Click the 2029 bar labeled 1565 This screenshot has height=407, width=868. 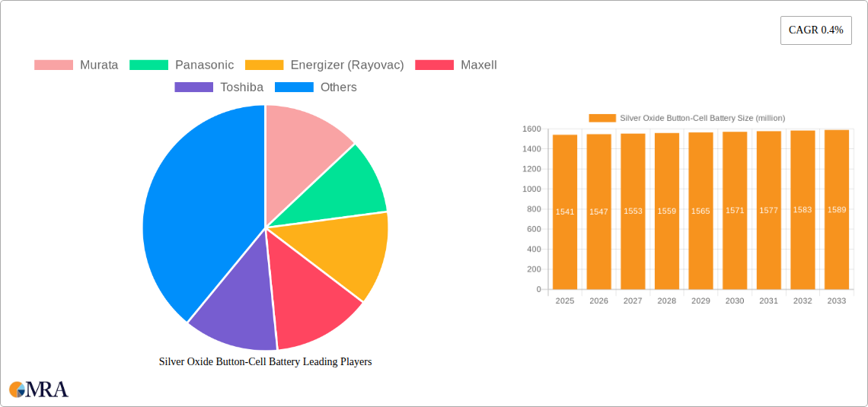(700, 211)
